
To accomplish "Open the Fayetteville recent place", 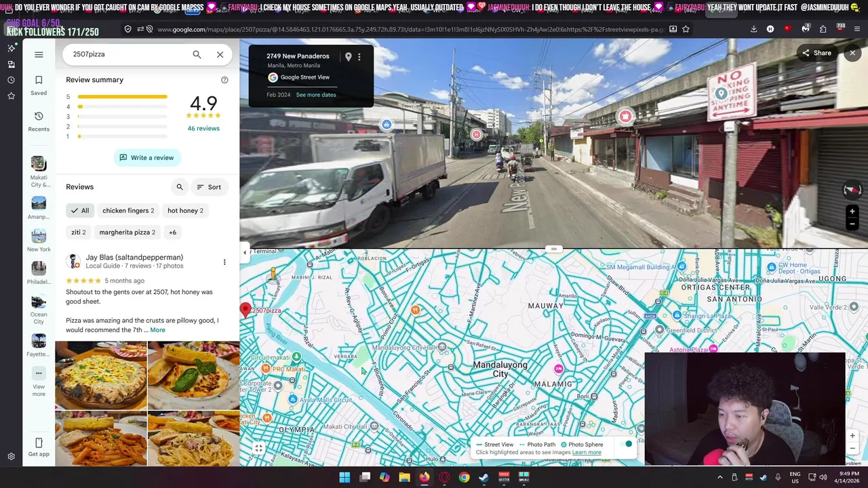I will (39, 346).
